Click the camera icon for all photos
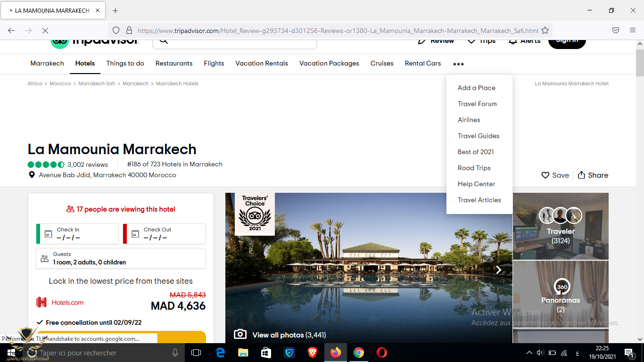The width and height of the screenshot is (644, 362). (240, 334)
